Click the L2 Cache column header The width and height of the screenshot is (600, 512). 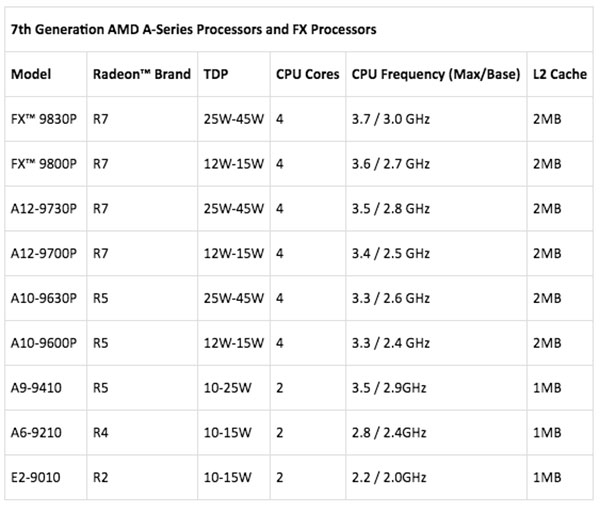[560, 75]
